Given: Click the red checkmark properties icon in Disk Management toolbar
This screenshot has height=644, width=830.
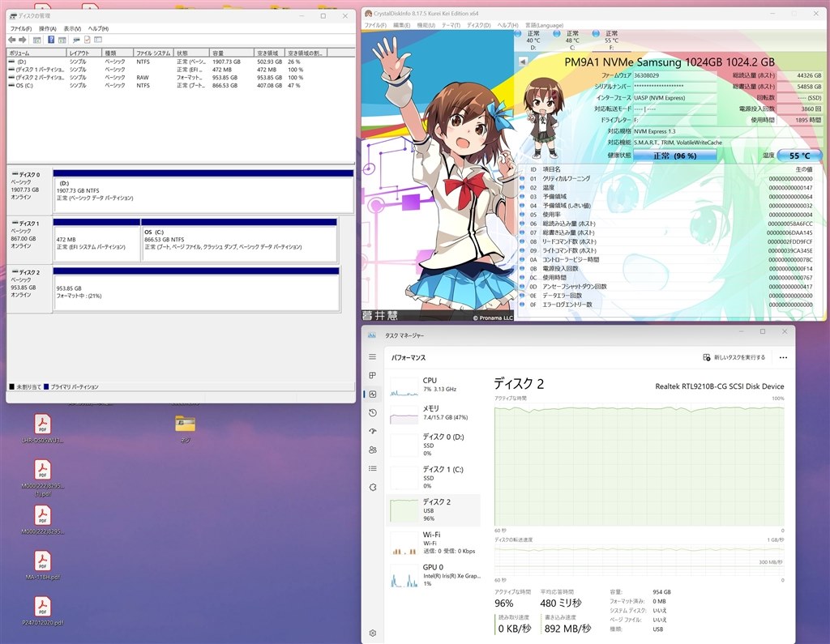Looking at the screenshot, I should [x=87, y=40].
